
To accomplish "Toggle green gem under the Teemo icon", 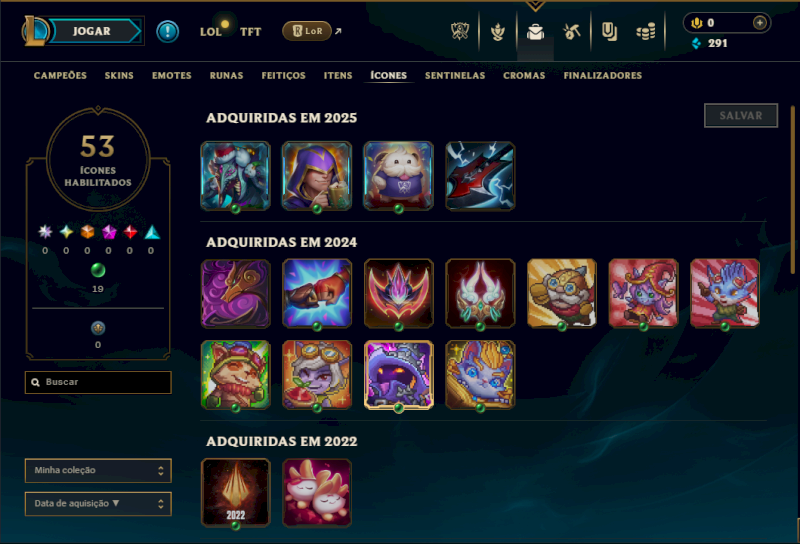I will (235, 408).
